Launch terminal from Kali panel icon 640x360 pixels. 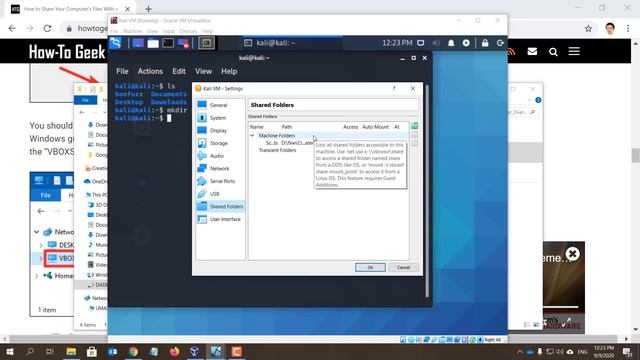pyautogui.click(x=168, y=43)
